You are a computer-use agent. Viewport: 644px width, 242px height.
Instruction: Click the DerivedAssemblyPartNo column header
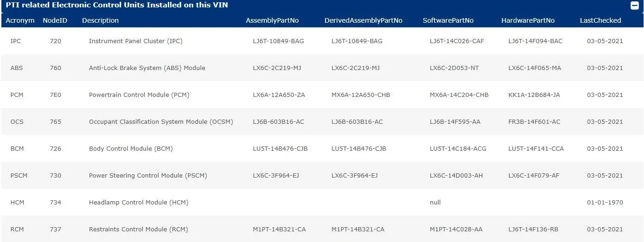pos(363,20)
